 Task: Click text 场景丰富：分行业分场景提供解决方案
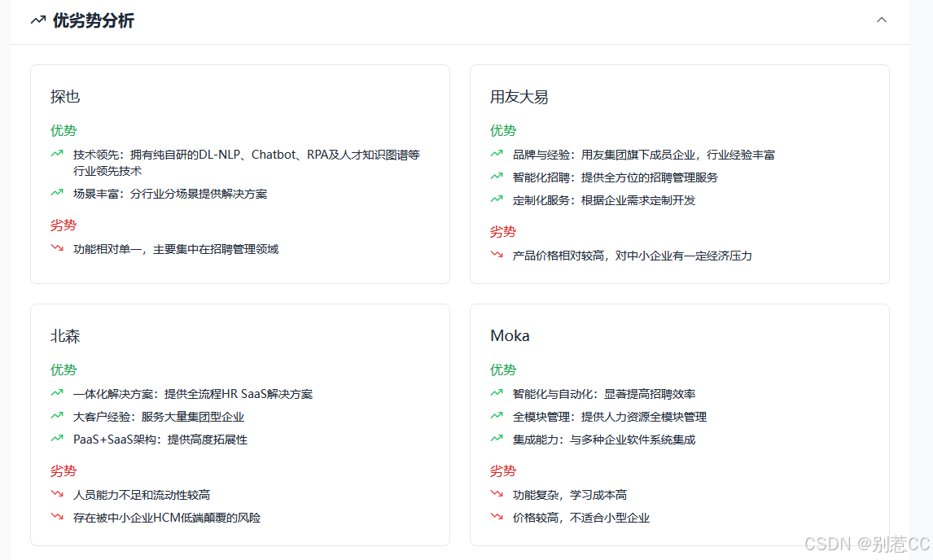tap(170, 194)
